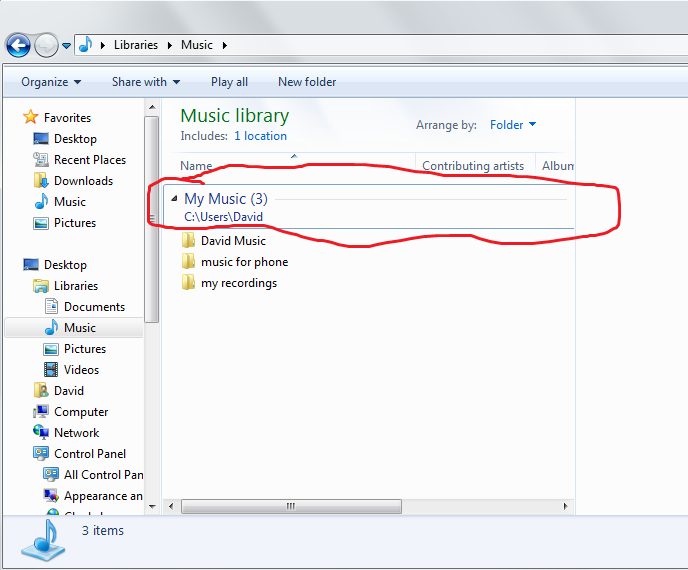Screen dimensions: 688x570
Task: Select the Music library icon in tree
Action: coord(51,327)
